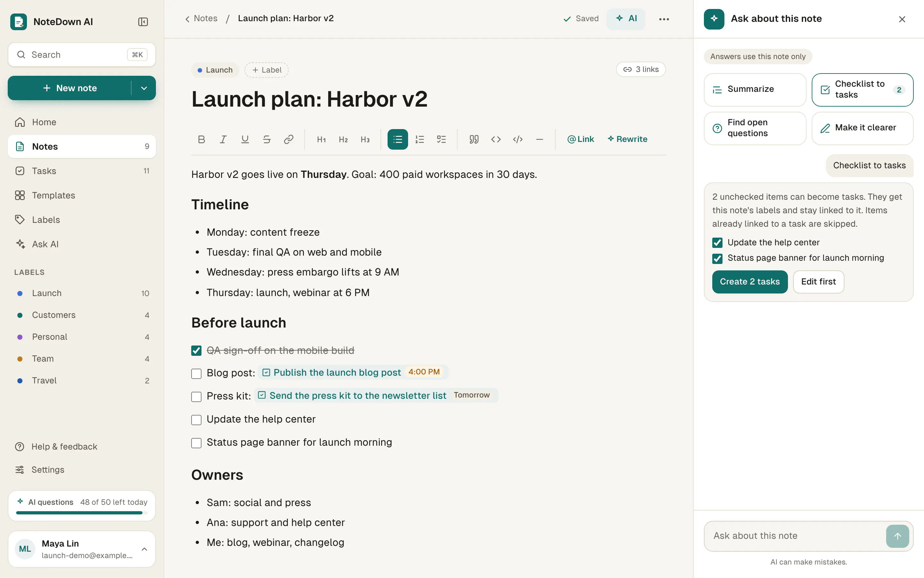Click Make it clearer suggestion
Viewport: 924px width, 578px height.
click(x=862, y=128)
